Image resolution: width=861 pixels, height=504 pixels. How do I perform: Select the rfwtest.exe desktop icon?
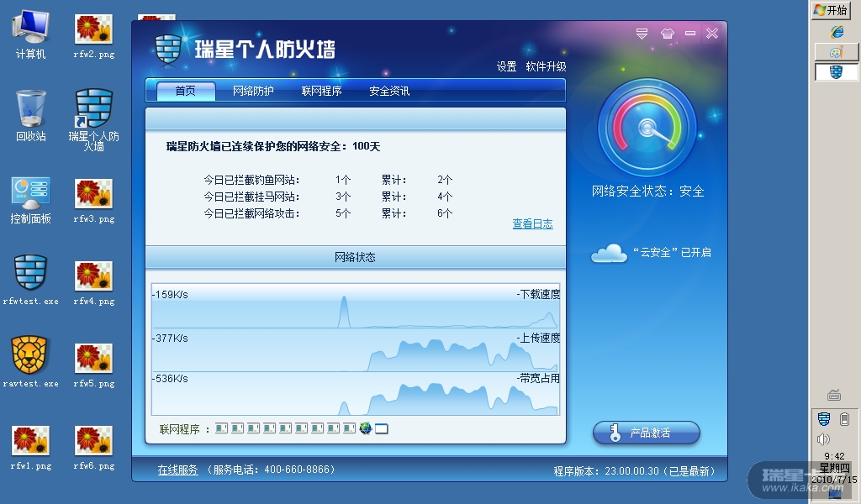[x=31, y=280]
